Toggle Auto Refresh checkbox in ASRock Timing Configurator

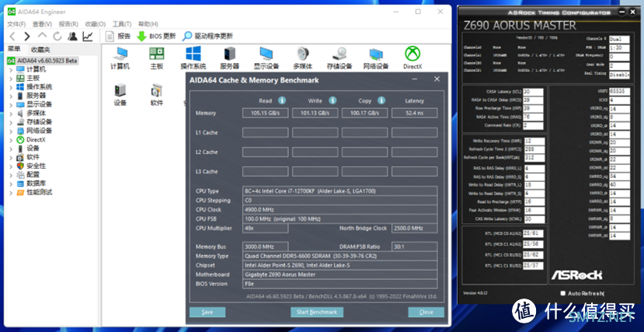(x=562, y=293)
